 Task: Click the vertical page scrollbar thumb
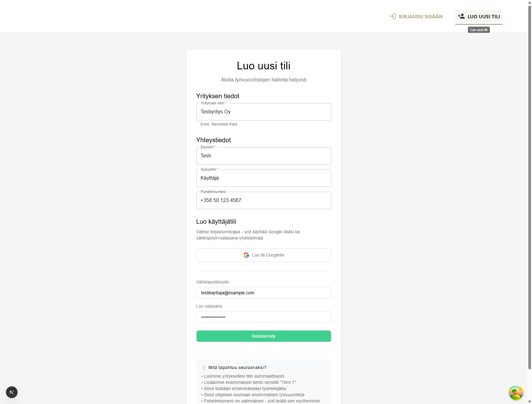click(530, 186)
